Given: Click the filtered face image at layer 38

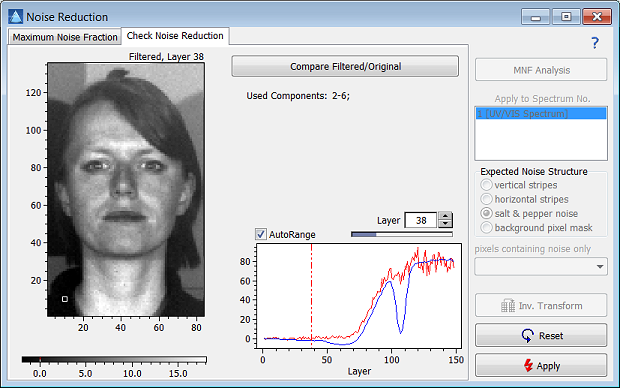Looking at the screenshot, I should pos(126,189).
